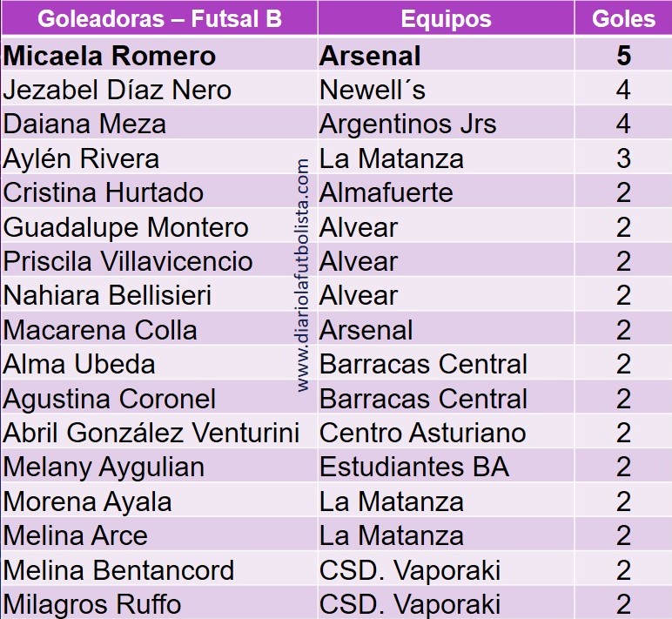Click the goal count 5 cell
The image size is (672, 619).
[623, 57]
